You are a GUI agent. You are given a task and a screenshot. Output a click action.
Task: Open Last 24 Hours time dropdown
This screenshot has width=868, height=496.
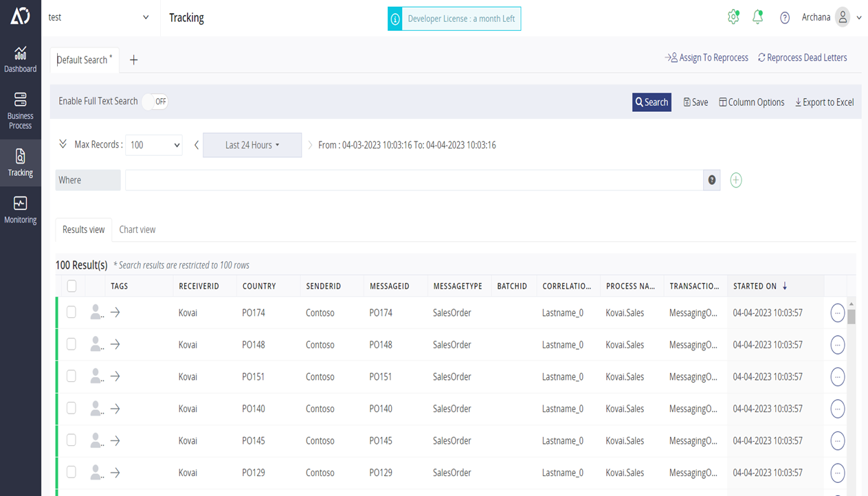(252, 145)
